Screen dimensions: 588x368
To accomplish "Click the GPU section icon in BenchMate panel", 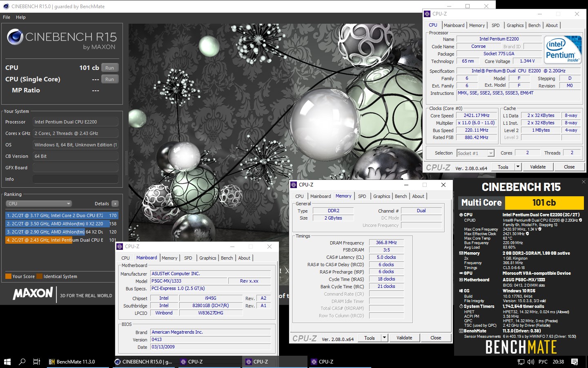I will tap(461, 273).
